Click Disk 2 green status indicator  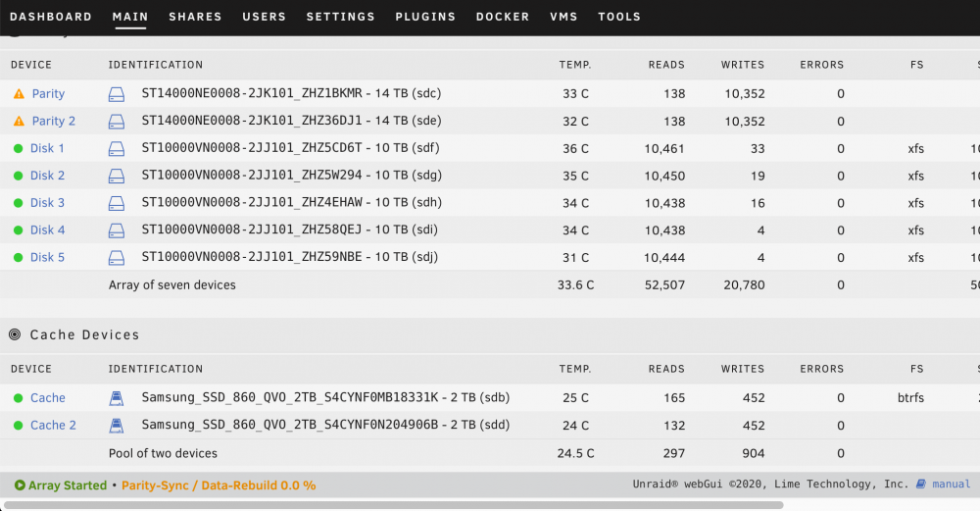[18, 176]
